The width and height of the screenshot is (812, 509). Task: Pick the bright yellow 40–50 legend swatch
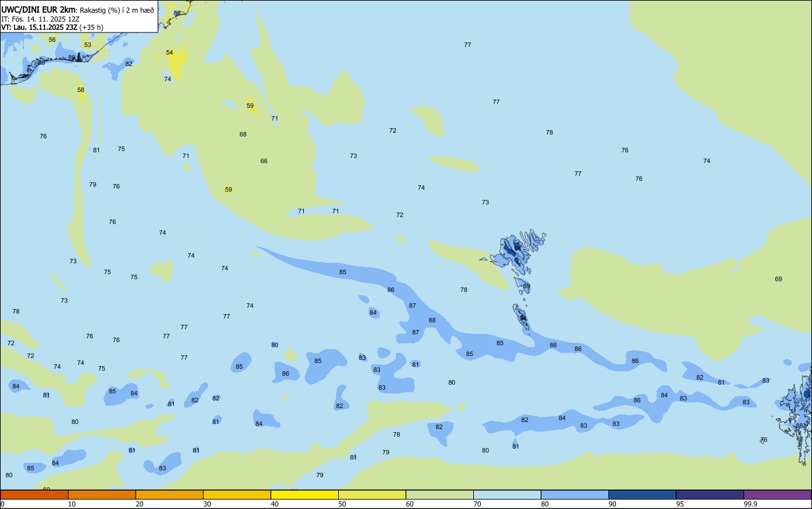(304, 494)
